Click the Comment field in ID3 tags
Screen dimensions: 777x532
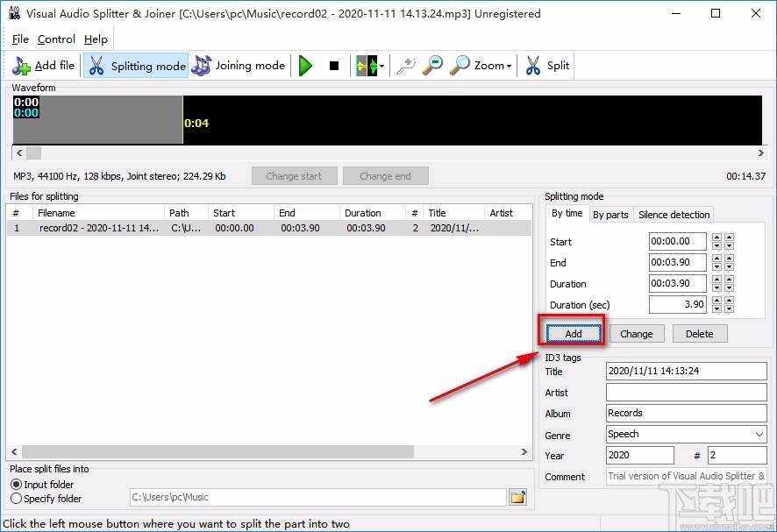687,476
